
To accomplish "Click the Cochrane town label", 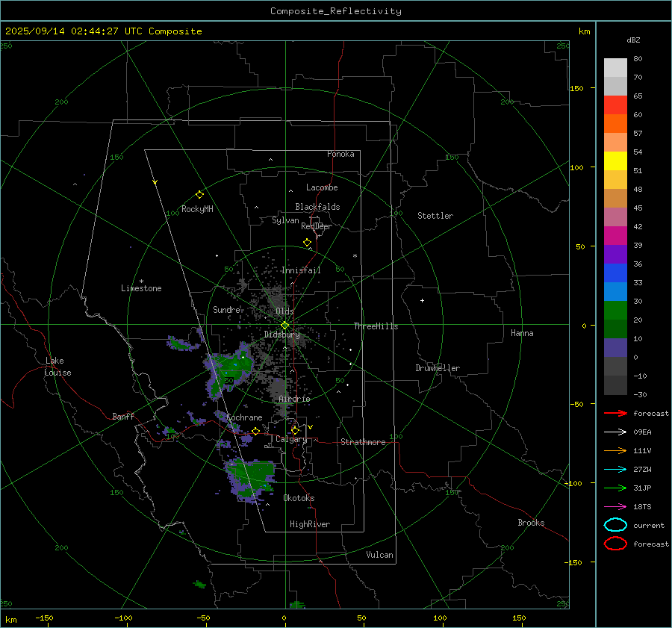I will click(x=244, y=417).
